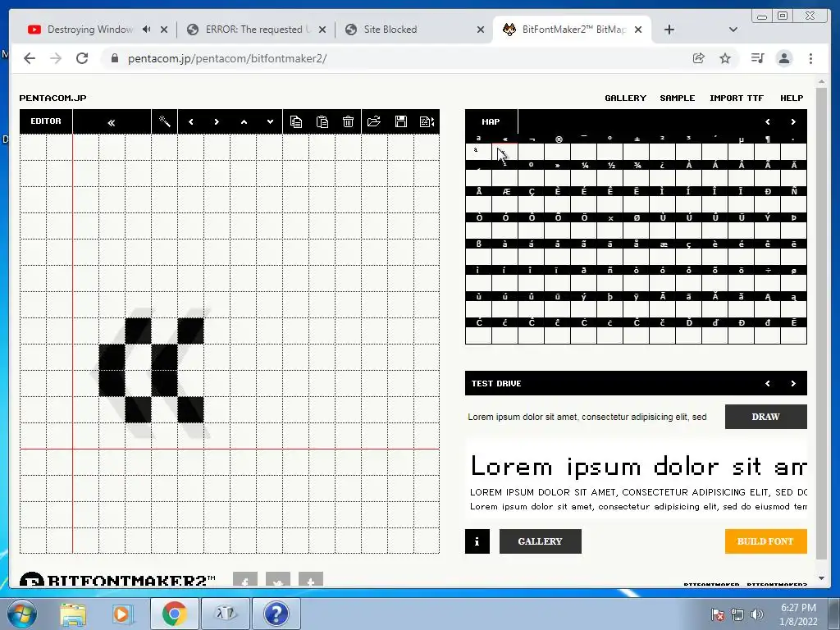Mute the Destroying Windows tab audio icon
This screenshot has height=630, width=840.
tap(146, 30)
